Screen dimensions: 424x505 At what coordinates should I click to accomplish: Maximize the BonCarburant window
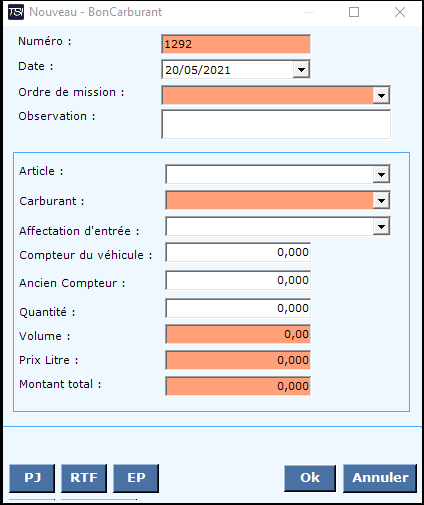(x=354, y=12)
